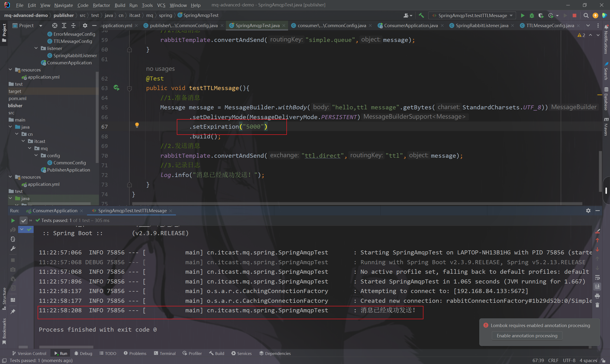Click the editor vertical scrollbar thumb
610x364 pixels.
600,172
